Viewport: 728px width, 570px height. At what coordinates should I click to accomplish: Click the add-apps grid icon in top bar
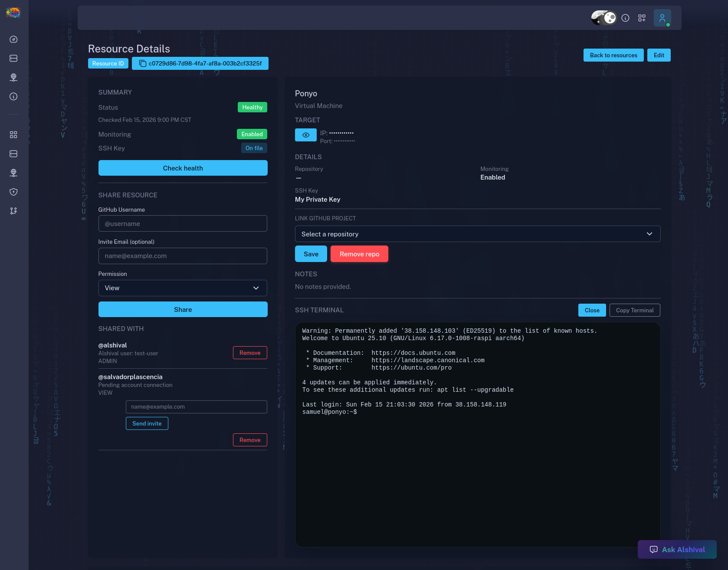click(x=642, y=18)
